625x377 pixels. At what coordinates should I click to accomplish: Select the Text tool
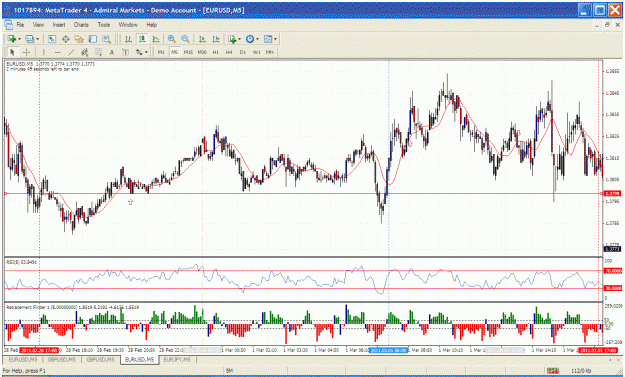[112, 52]
